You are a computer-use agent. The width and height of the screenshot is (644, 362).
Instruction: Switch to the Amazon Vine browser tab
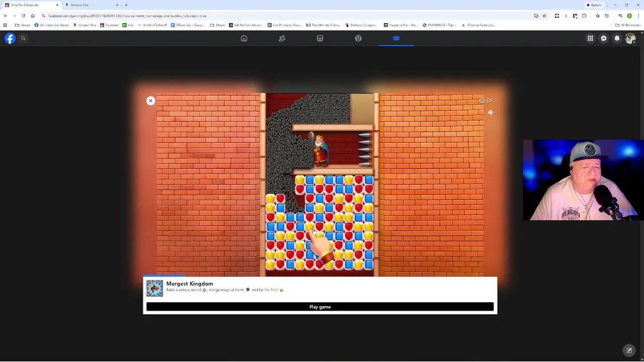click(x=91, y=5)
